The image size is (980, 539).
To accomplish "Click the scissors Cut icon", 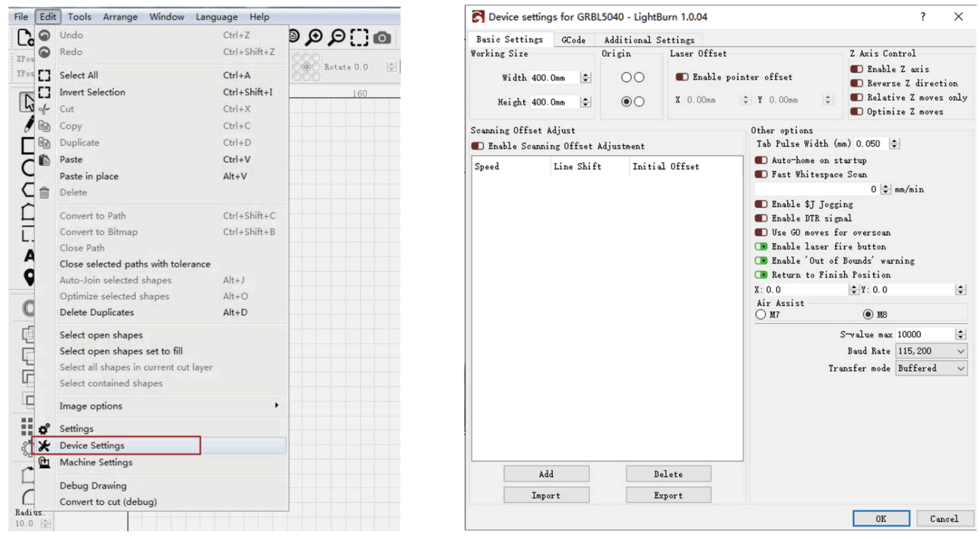I will 44,109.
